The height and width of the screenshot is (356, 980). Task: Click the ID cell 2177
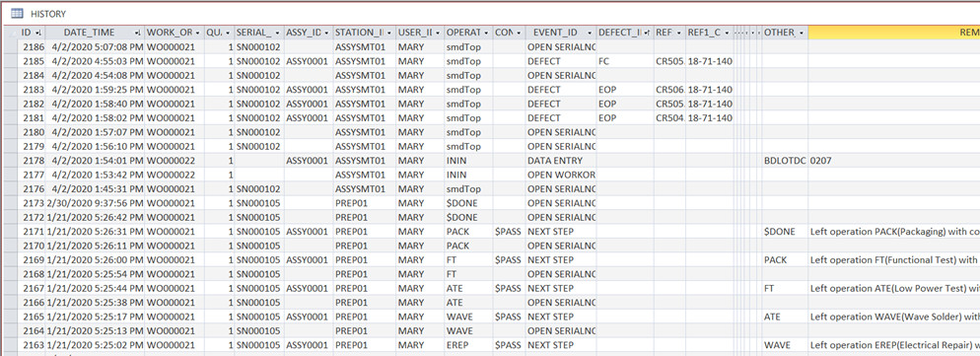pos(33,175)
